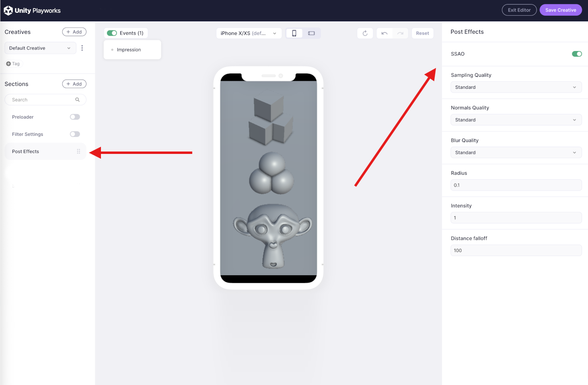Click the Unity Playworks logo
The width and height of the screenshot is (588, 385).
(32, 10)
